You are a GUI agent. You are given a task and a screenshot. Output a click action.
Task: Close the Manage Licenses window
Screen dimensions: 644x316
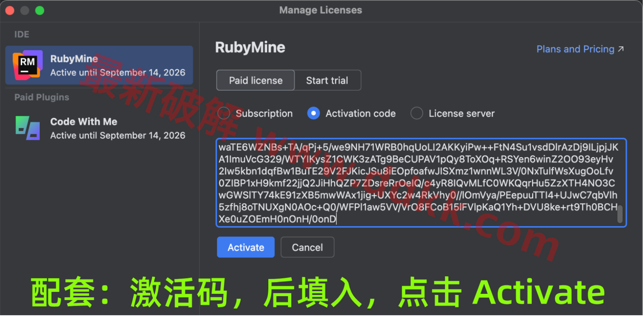(x=10, y=10)
